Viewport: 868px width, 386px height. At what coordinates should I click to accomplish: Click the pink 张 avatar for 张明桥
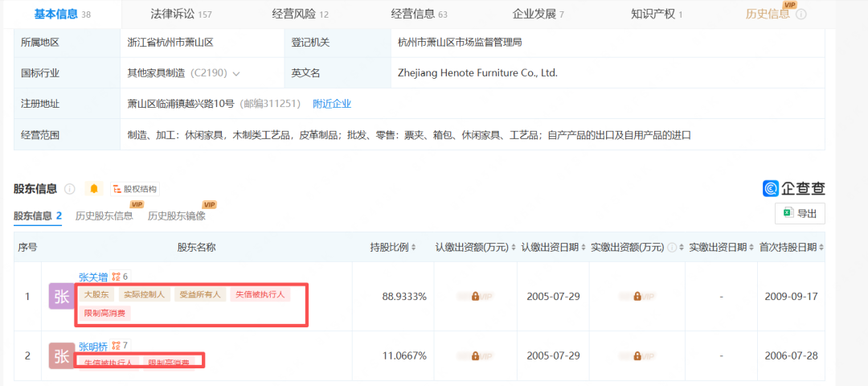click(x=61, y=356)
